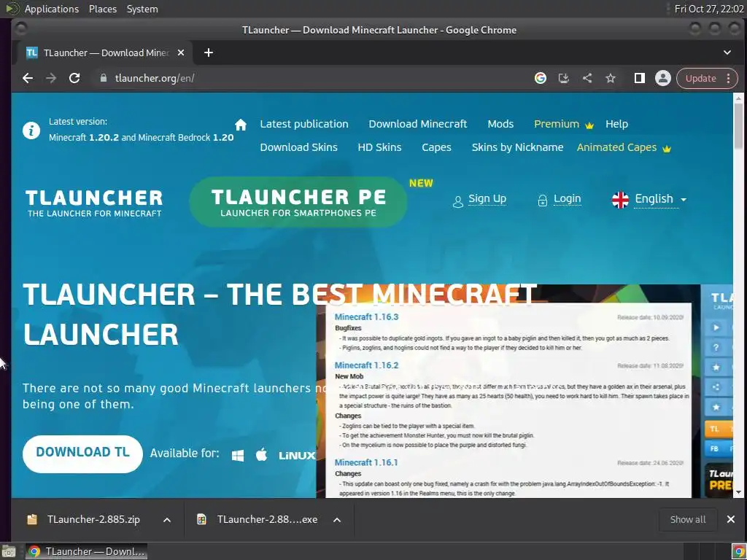Open the Premium menu item
Image resolution: width=747 pixels, height=560 pixels.
pyautogui.click(x=564, y=124)
